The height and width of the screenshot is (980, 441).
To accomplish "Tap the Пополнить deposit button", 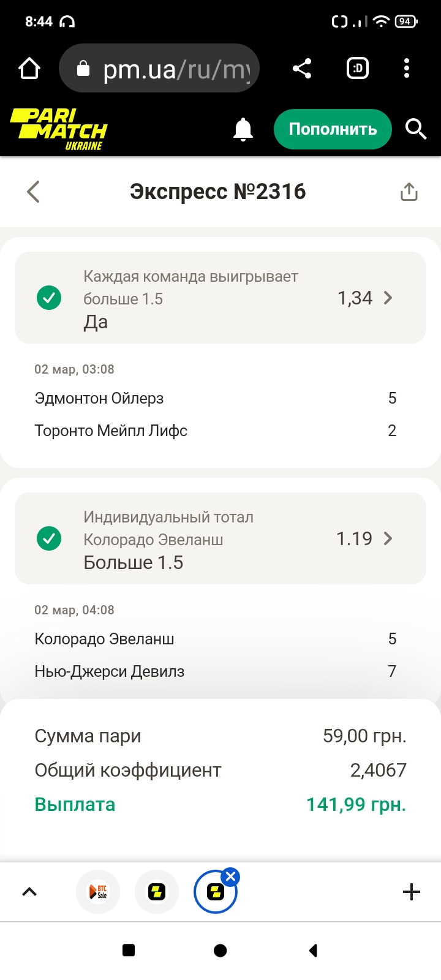I will tap(332, 129).
